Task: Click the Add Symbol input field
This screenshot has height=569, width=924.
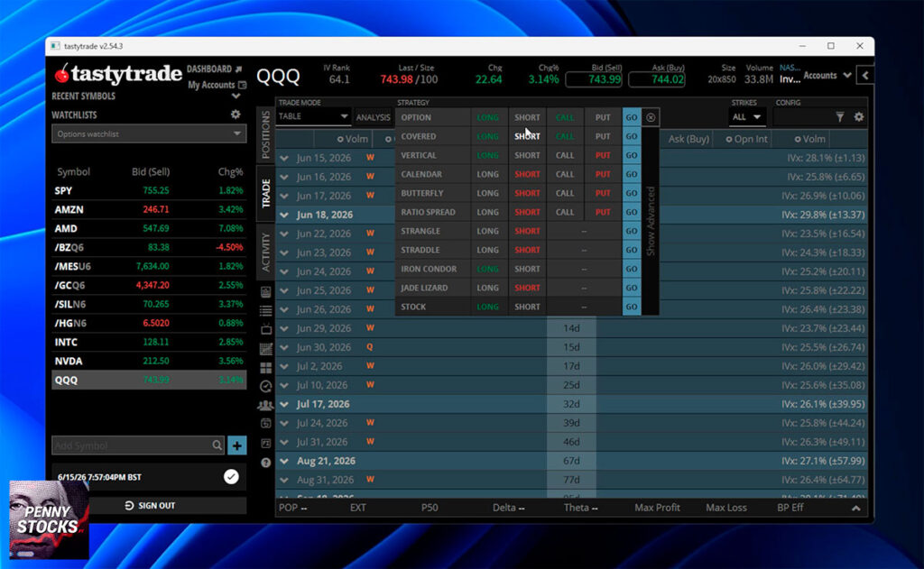Action: 131,445
